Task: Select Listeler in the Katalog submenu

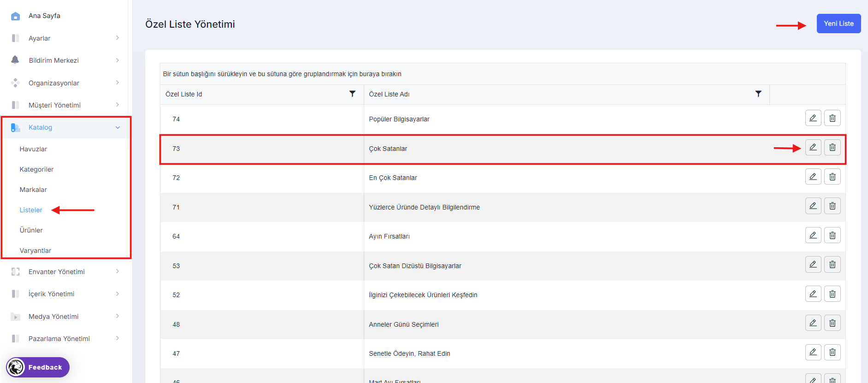Action: click(31, 210)
